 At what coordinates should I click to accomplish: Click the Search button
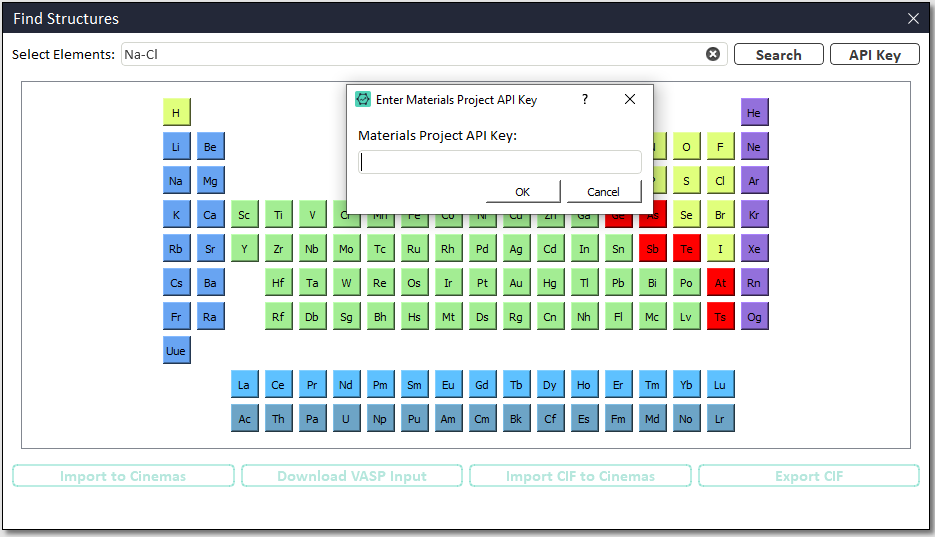pos(778,54)
